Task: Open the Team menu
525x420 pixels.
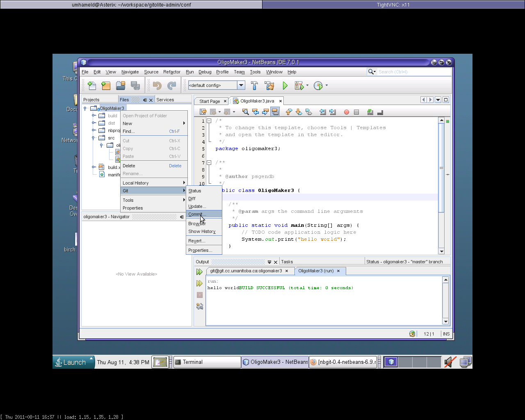Action: click(239, 72)
